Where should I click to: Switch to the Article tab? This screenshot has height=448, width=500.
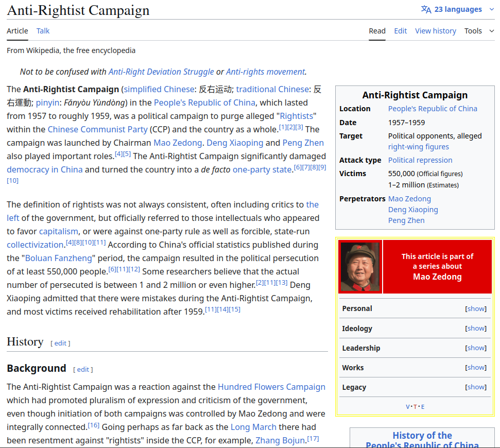point(17,31)
